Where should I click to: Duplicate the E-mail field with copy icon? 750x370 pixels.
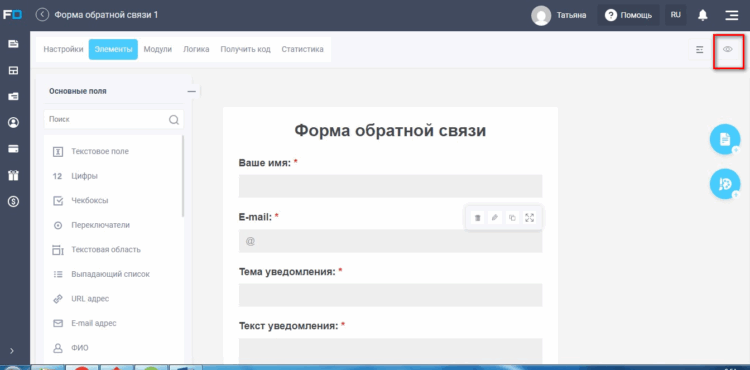512,218
